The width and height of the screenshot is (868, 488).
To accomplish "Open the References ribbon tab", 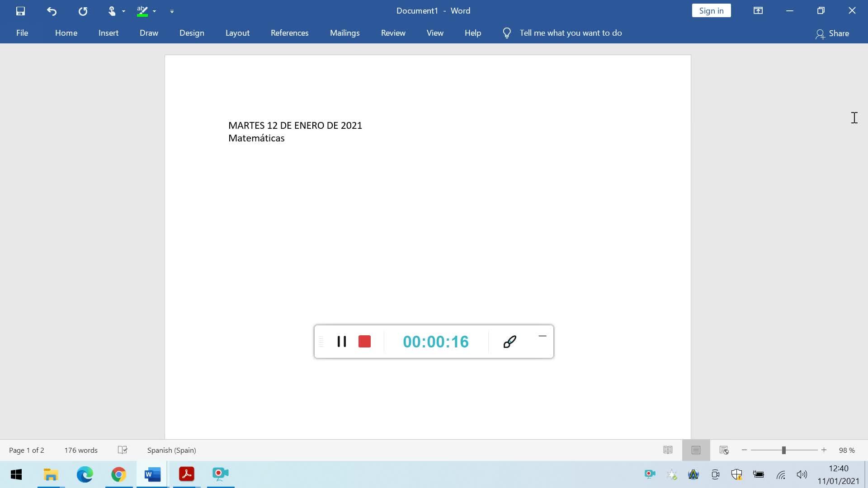I will [289, 33].
